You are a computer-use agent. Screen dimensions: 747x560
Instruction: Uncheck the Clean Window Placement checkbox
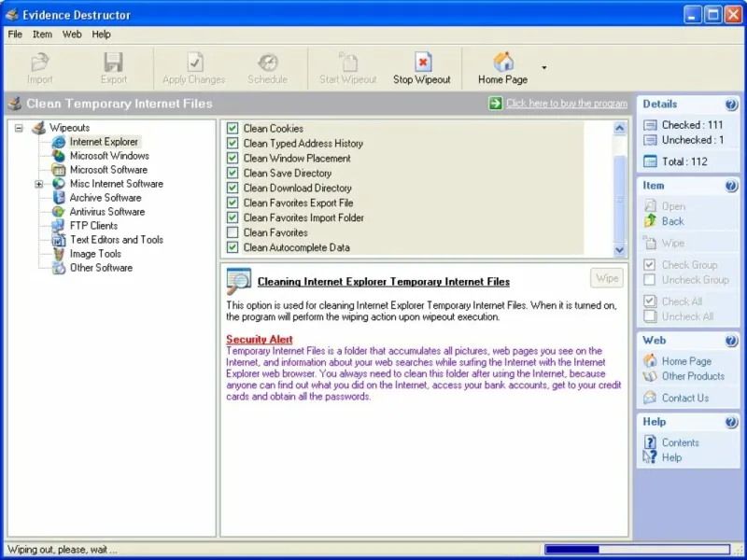pos(233,158)
